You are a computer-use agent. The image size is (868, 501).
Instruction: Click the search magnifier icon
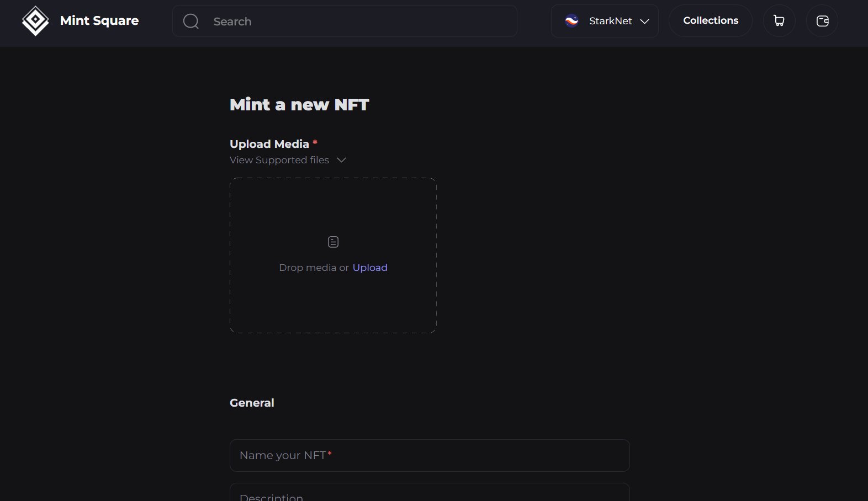tap(191, 22)
